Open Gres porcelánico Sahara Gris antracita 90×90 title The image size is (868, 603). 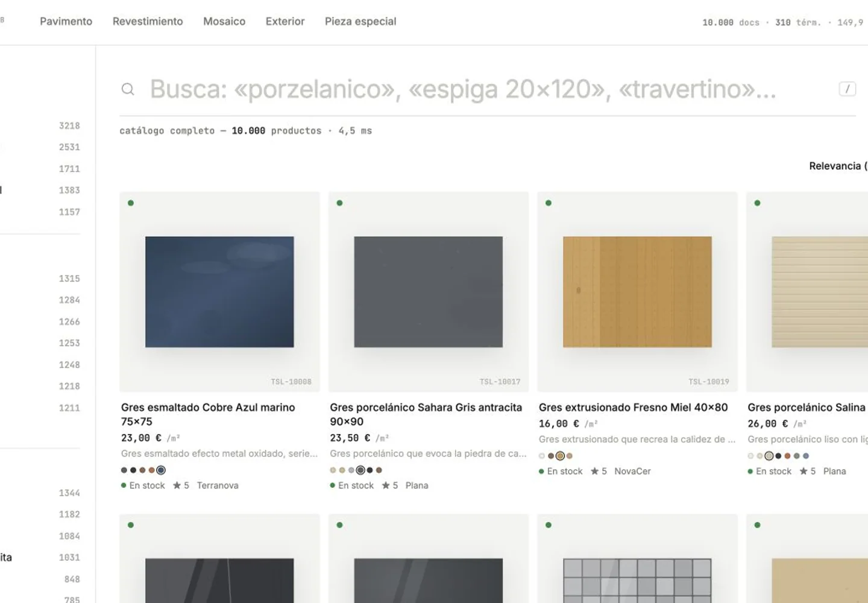pyautogui.click(x=426, y=414)
